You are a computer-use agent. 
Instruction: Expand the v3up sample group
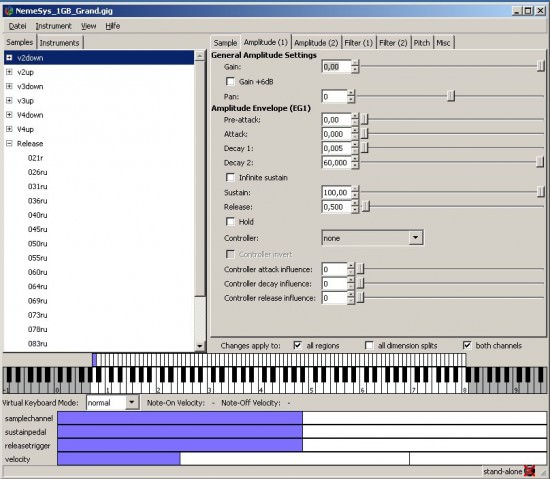[9, 101]
